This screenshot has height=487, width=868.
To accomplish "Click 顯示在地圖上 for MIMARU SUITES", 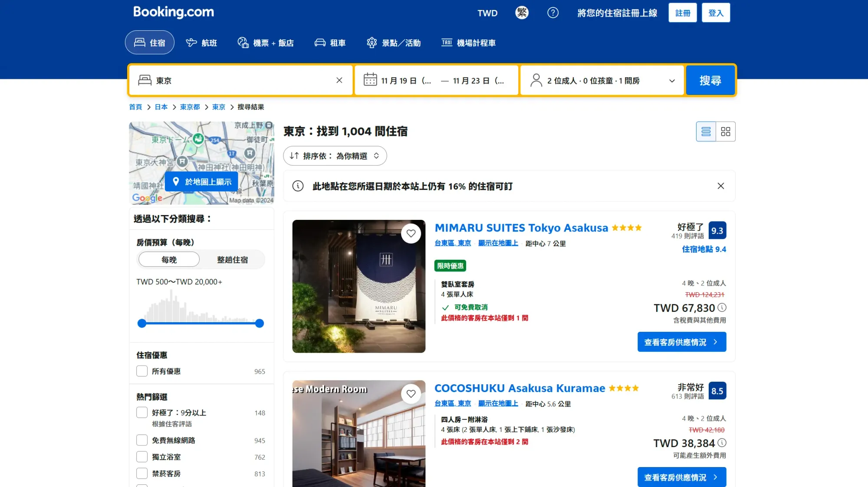I will (x=498, y=243).
